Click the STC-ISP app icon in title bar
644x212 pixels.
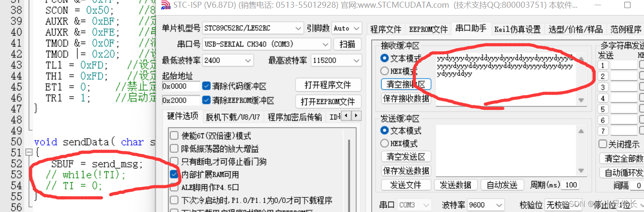[166, 6]
